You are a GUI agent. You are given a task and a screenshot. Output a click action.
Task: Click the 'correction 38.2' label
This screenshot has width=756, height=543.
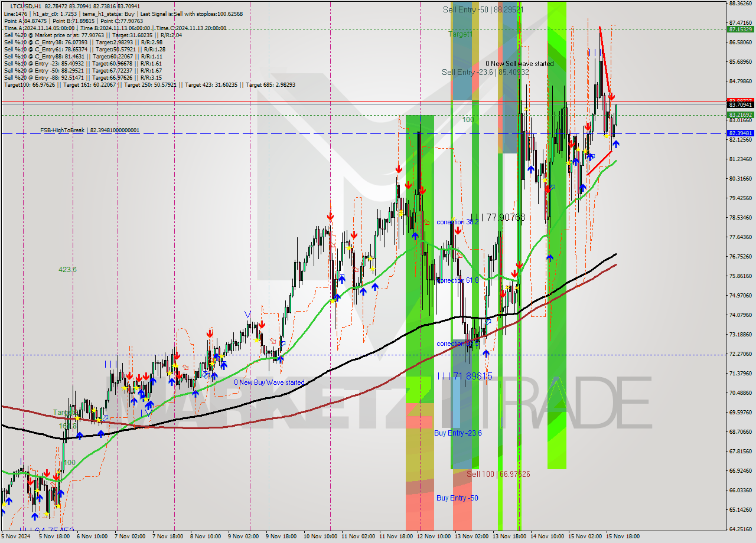tap(458, 222)
